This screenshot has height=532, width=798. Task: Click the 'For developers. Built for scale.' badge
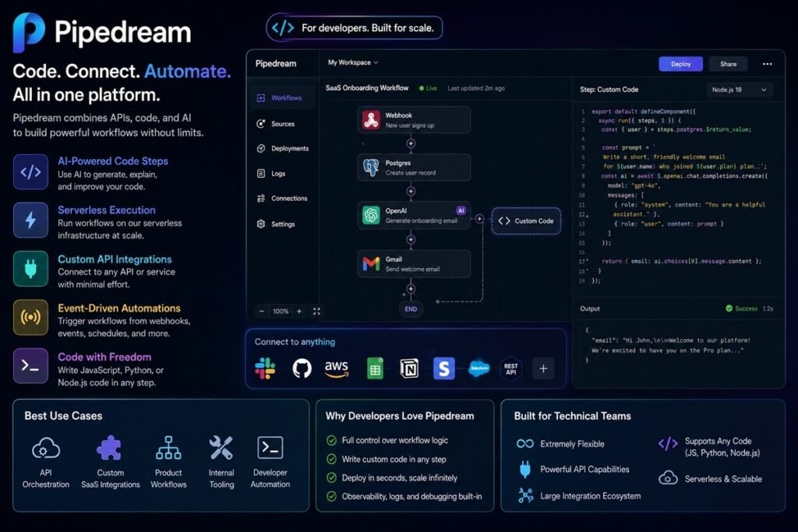click(355, 28)
